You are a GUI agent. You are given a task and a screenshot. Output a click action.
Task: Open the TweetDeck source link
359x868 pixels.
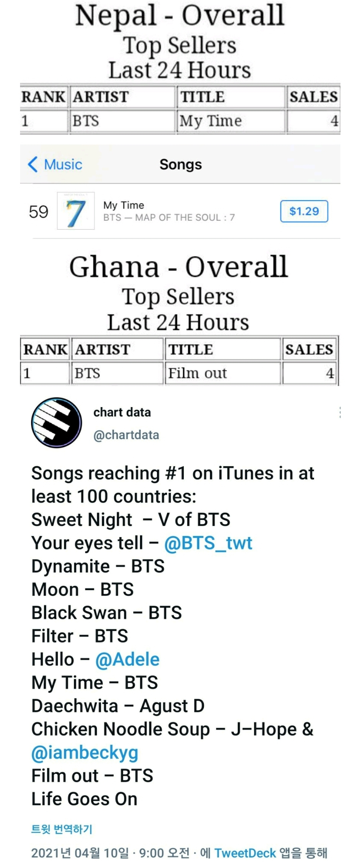(x=245, y=853)
